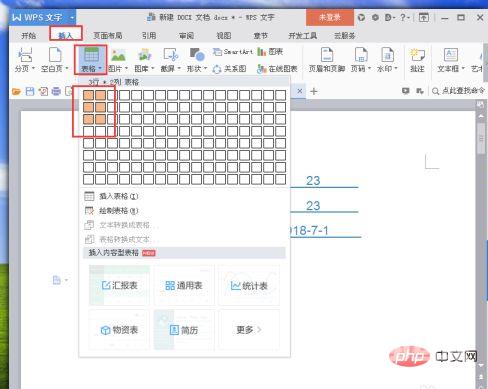Expand the 形状 dropdown arrow
This screenshot has width=488, height=389.
[x=205, y=68]
